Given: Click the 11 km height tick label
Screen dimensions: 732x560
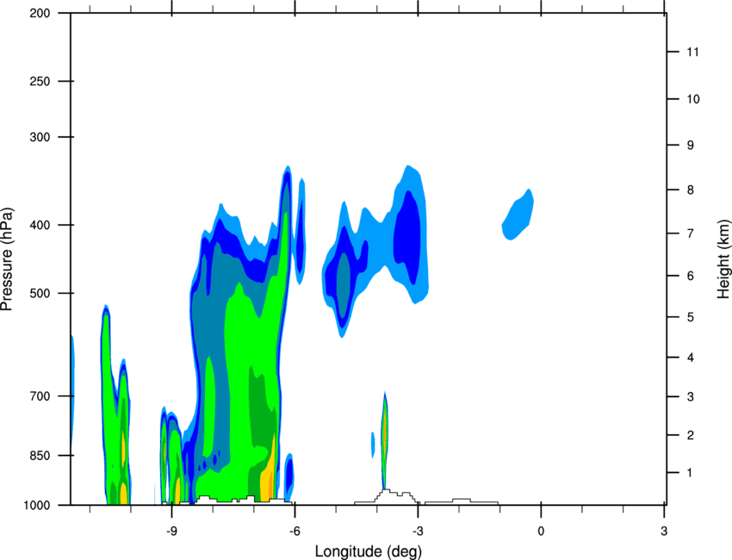Looking at the screenshot, I should coord(693,52).
